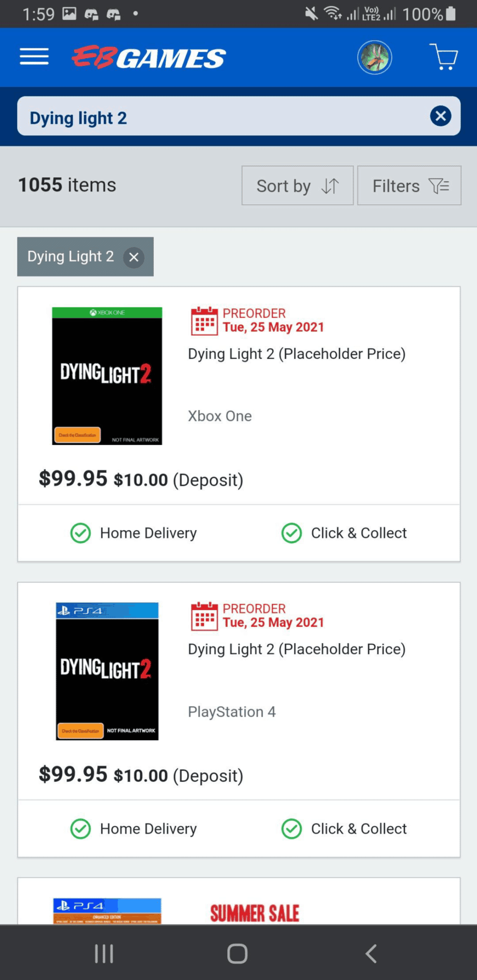Open the shopping cart
Viewport: 477px width, 980px height.
click(x=443, y=57)
